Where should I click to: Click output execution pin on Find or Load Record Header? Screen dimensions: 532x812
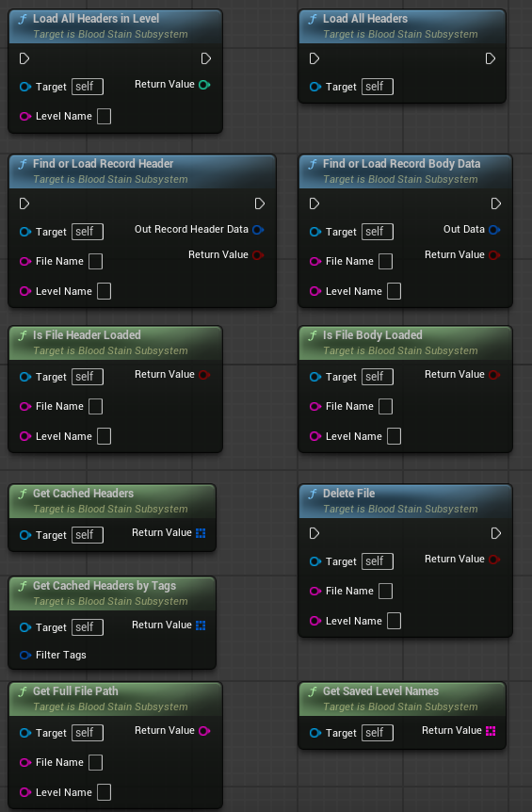pyautogui.click(x=260, y=203)
